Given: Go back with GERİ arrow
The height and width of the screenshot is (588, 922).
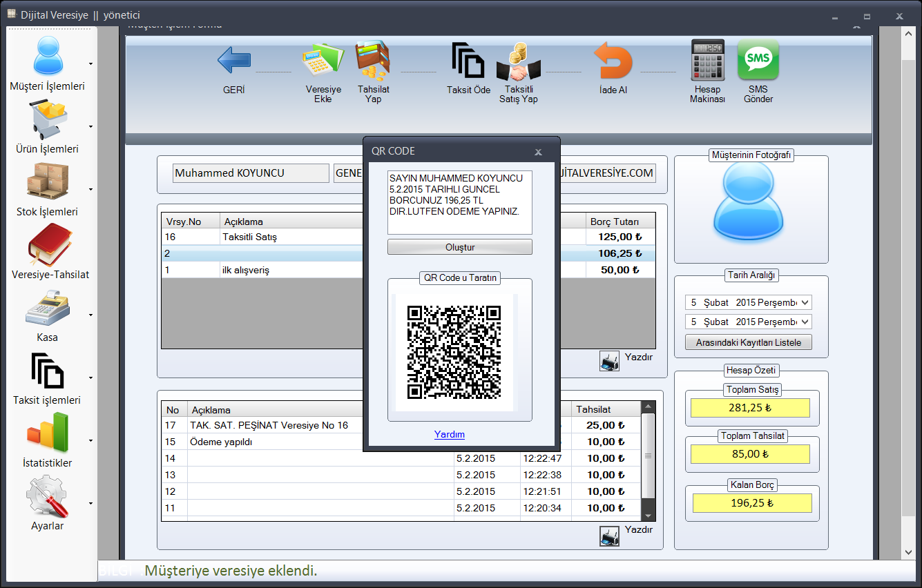Looking at the screenshot, I should point(234,61).
